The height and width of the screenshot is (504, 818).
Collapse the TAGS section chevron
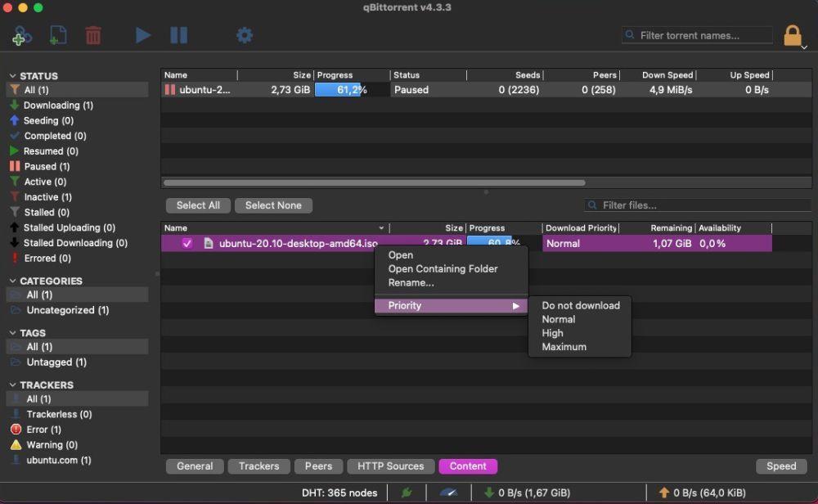tap(12, 333)
